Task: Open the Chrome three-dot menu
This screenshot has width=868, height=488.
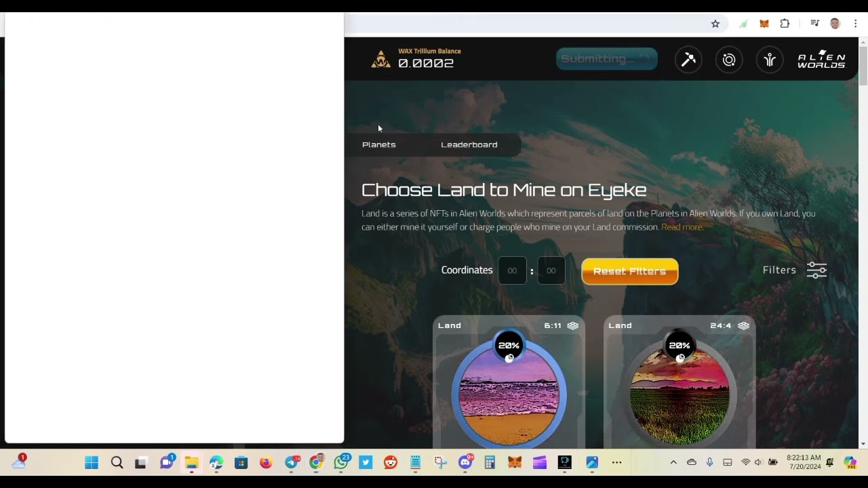Action: (856, 24)
